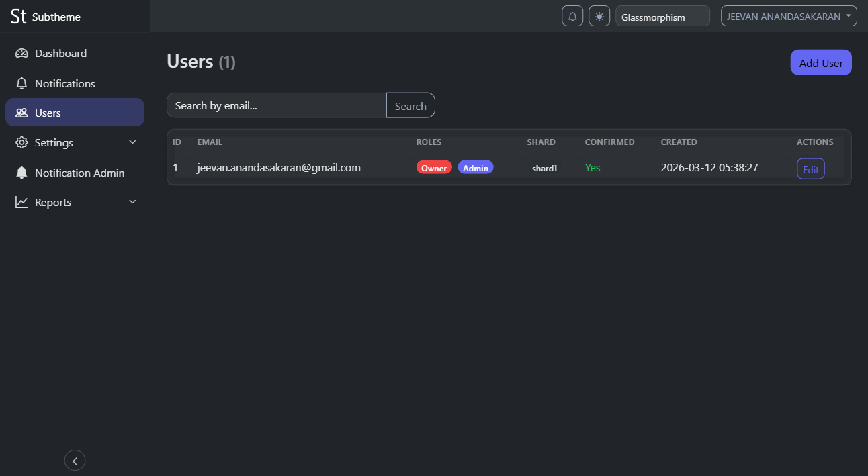Collapse the sidebar with chevron button

pos(75,461)
